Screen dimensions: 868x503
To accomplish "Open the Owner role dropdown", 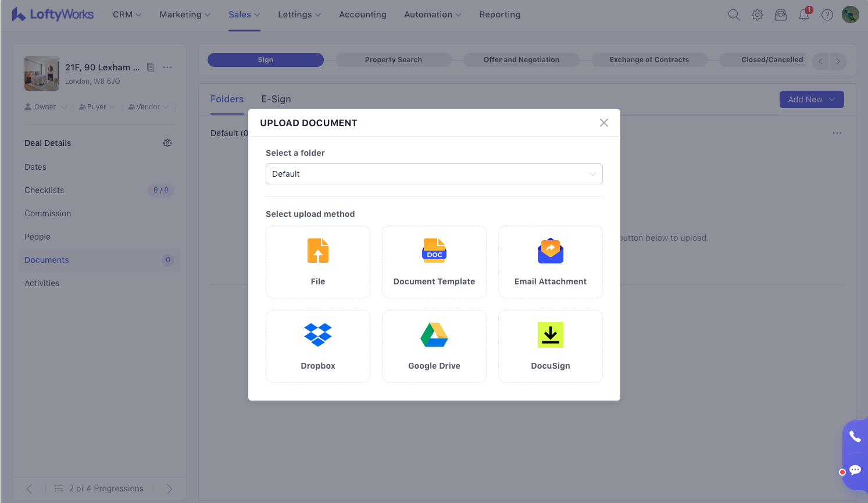I will [x=45, y=107].
